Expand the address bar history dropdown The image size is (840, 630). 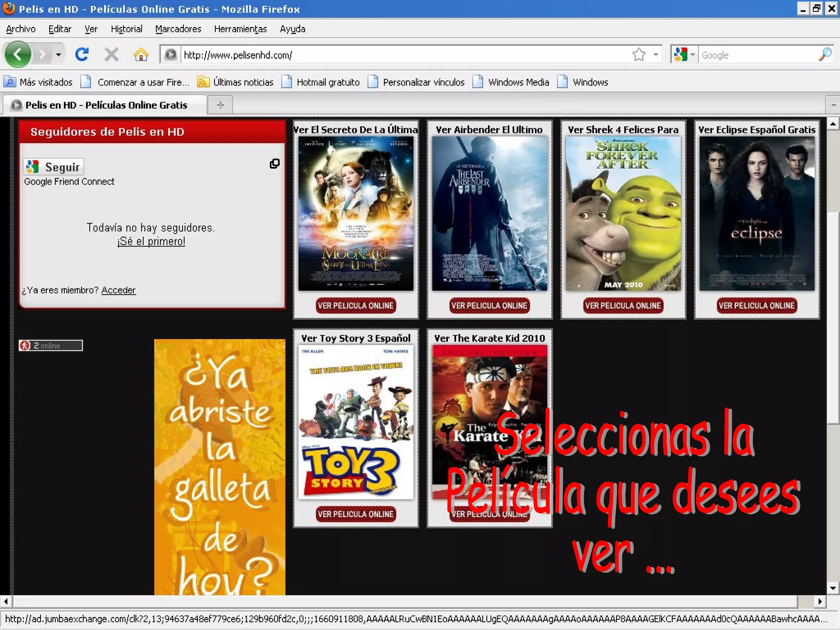(656, 55)
